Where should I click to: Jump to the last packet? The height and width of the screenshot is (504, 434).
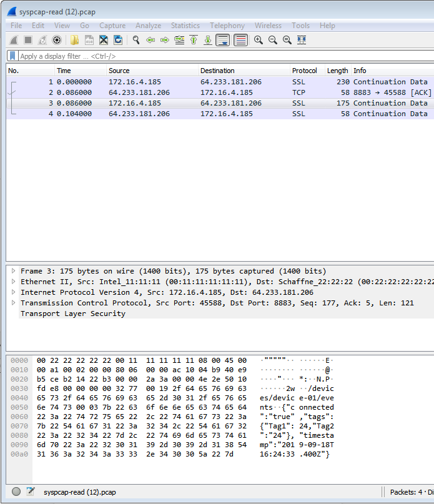pos(208,40)
